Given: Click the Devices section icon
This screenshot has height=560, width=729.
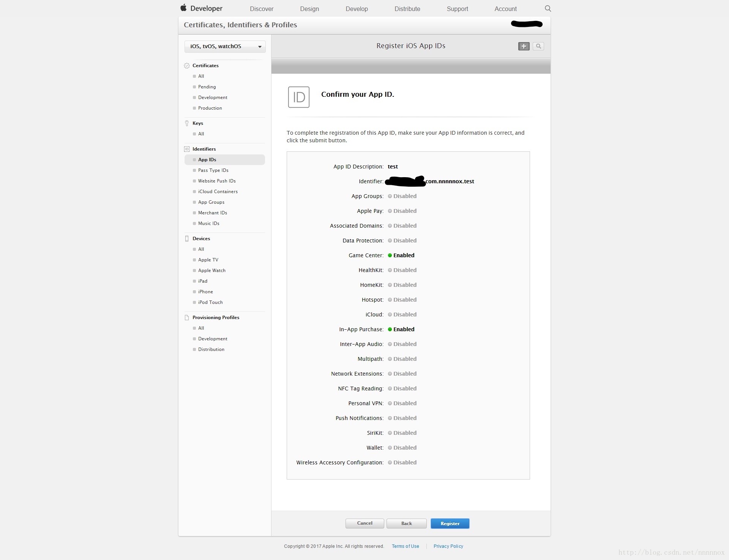Looking at the screenshot, I should coord(186,238).
